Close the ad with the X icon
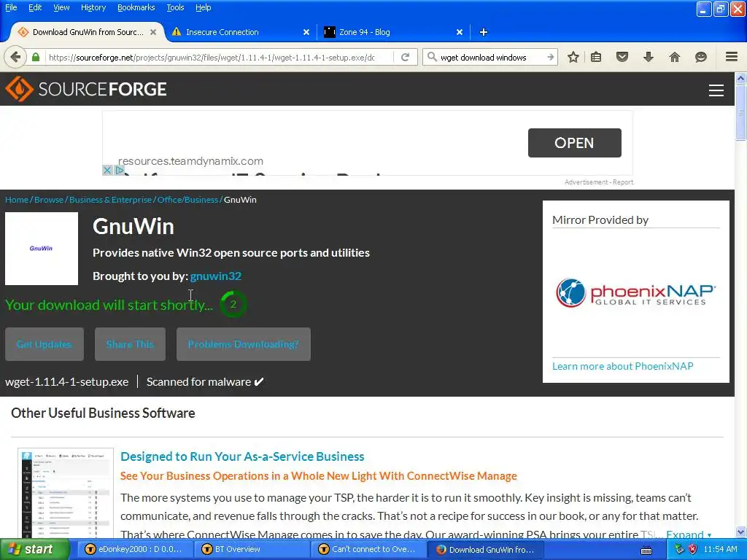 coord(107,170)
